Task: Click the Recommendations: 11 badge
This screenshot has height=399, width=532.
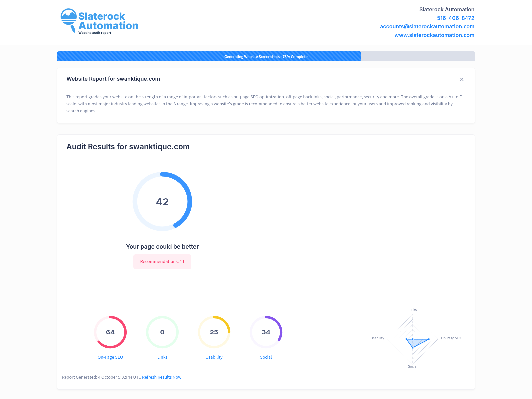Action: [162, 262]
